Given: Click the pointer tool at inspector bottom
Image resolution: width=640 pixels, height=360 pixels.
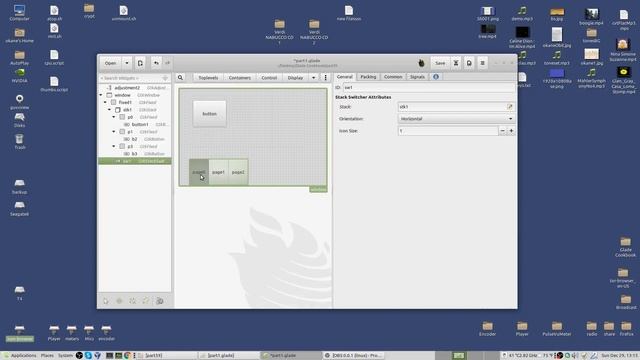Looking at the screenshot, I should click(x=106, y=301).
